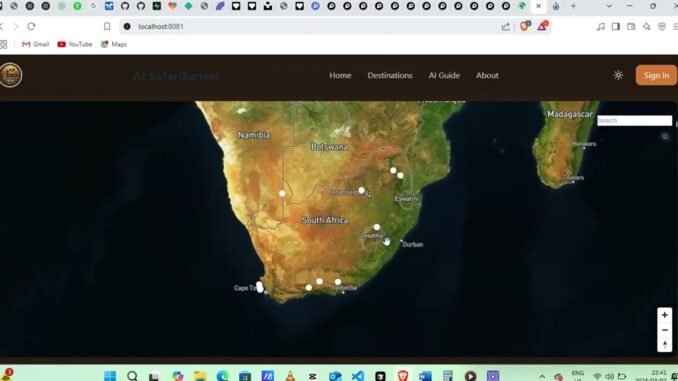Click the Sign In button
The height and width of the screenshot is (381, 678).
click(656, 75)
